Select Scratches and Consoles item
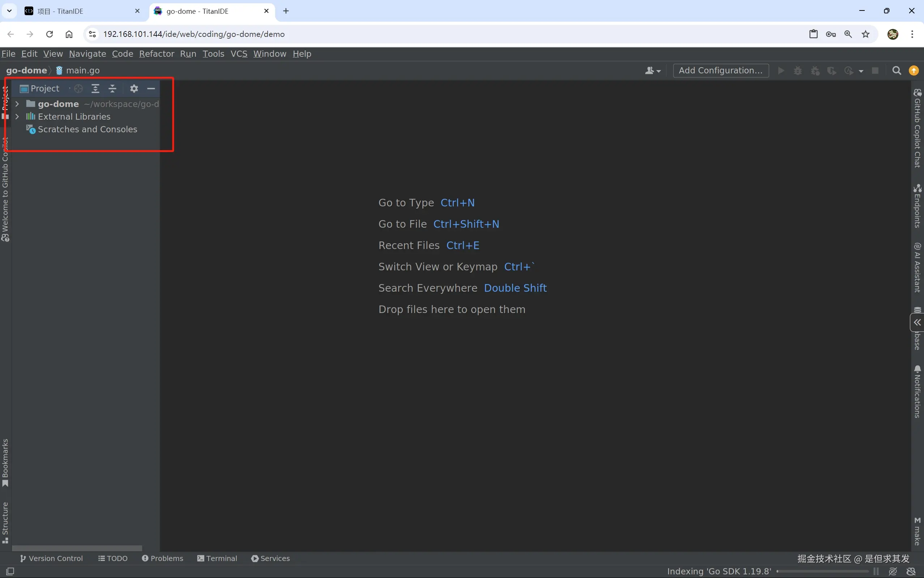 click(87, 130)
